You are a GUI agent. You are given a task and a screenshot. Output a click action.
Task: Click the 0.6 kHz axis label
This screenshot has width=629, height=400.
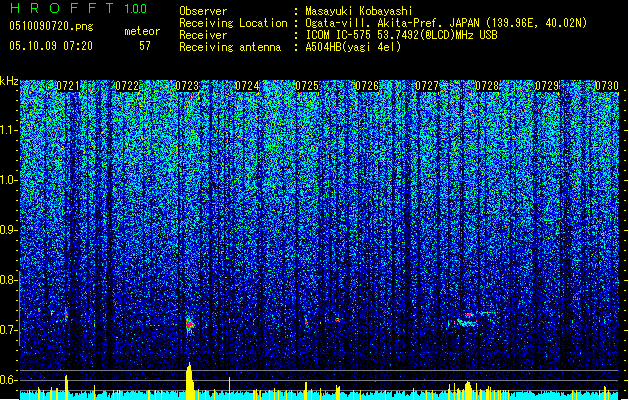[8, 380]
